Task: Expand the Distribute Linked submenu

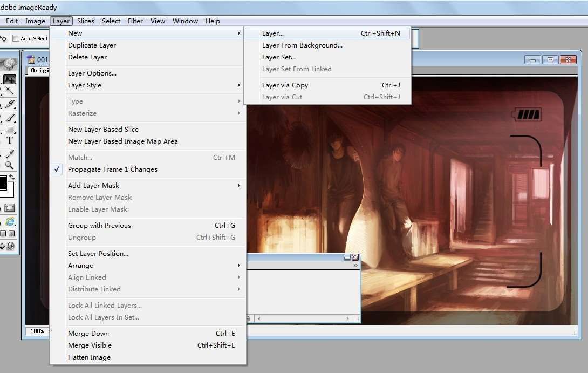Action: pyautogui.click(x=239, y=289)
